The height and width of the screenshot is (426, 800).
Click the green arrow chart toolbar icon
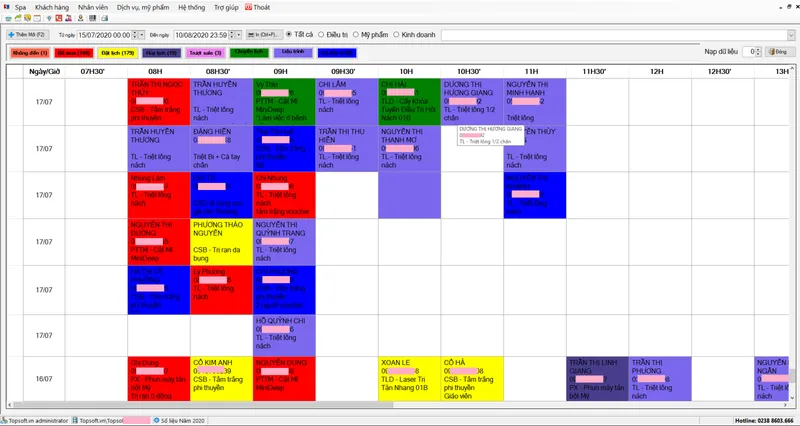18,18
